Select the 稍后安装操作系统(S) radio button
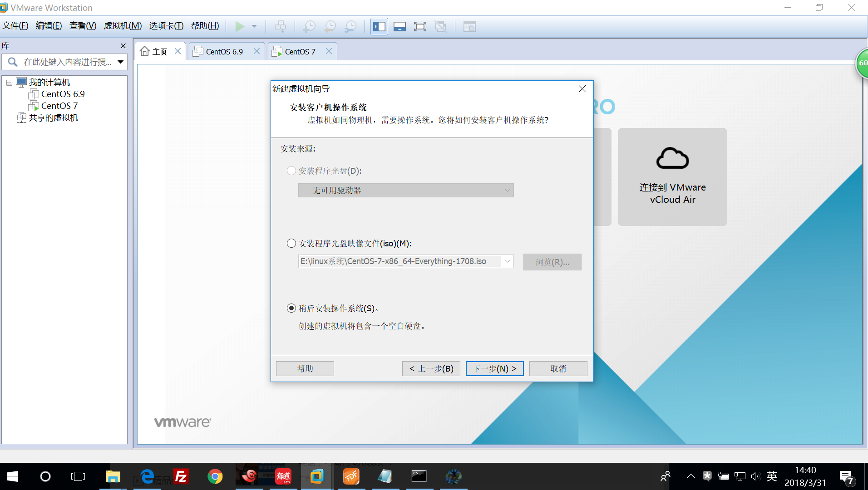The image size is (868, 490). (291, 308)
